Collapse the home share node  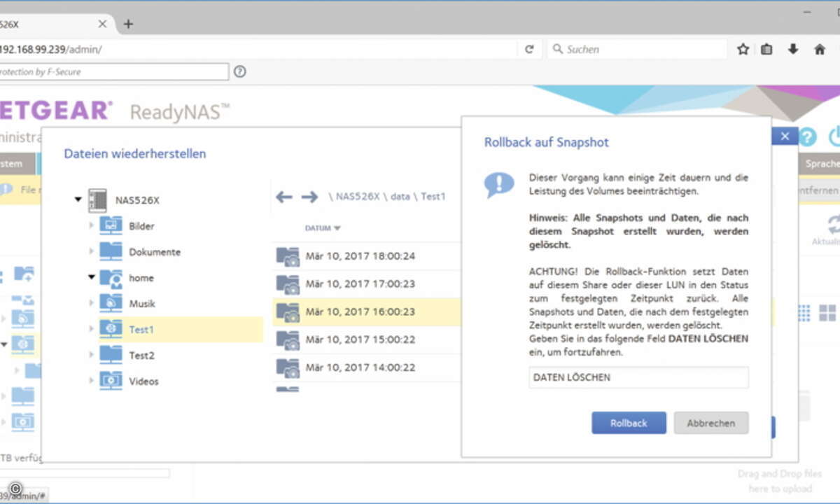(x=92, y=278)
